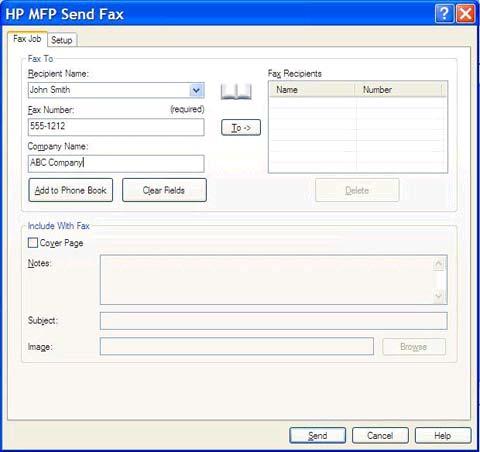
Task: Click the Clear Fields button
Action: pyautogui.click(x=164, y=190)
